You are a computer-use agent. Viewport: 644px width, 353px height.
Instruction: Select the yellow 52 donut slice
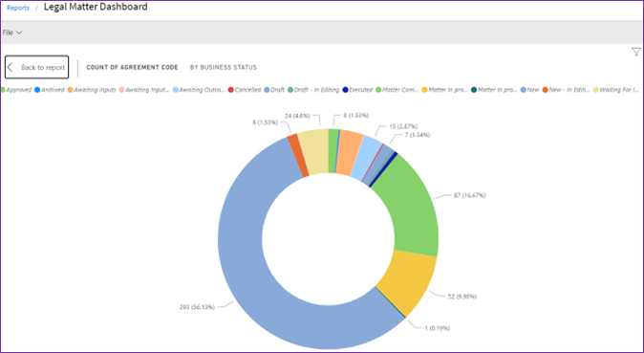tap(407, 284)
